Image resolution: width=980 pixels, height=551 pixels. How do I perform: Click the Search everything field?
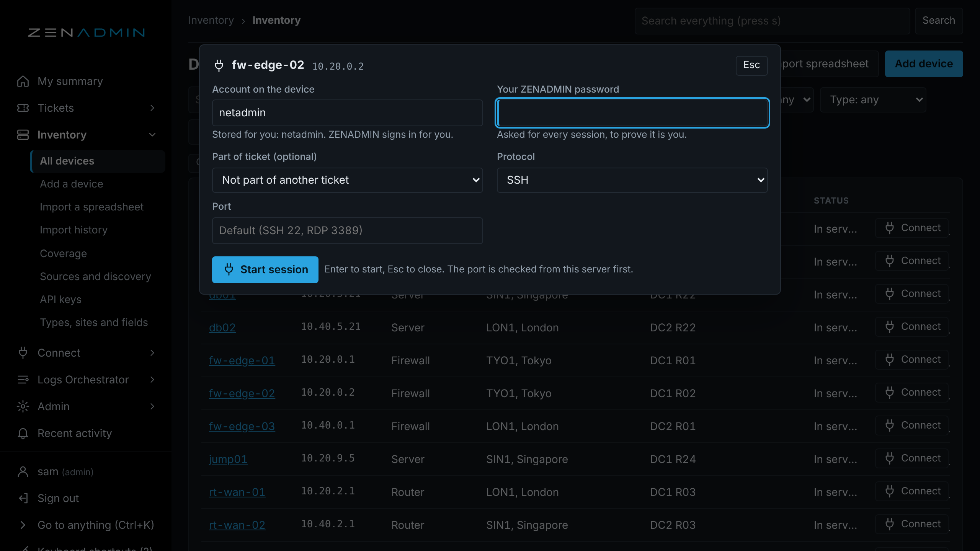pyautogui.click(x=772, y=21)
